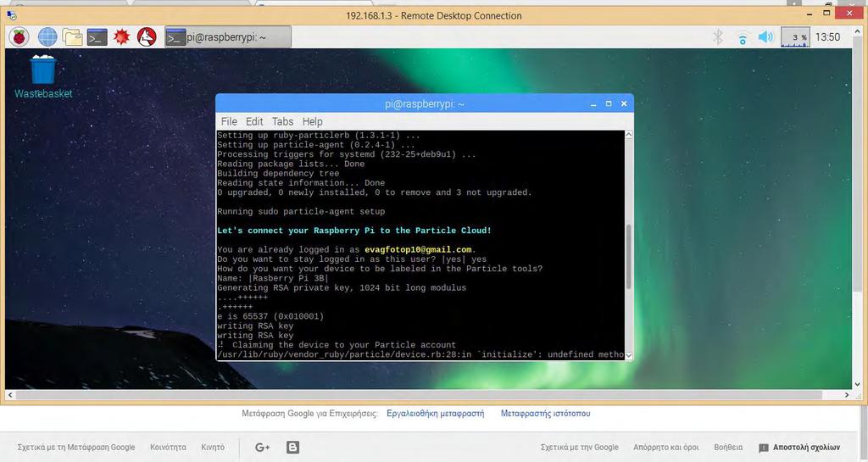Image resolution: width=868 pixels, height=462 pixels.
Task: Minimize the pi@raspberrypi terminal window
Action: [593, 104]
